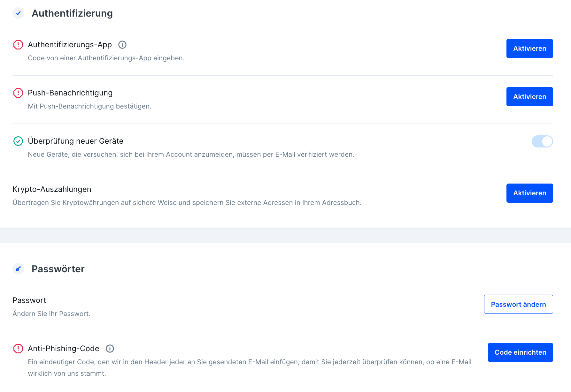Viewport: 571px width, 392px height.
Task: Click the Push-Benachrichtigung title text
Action: [70, 93]
